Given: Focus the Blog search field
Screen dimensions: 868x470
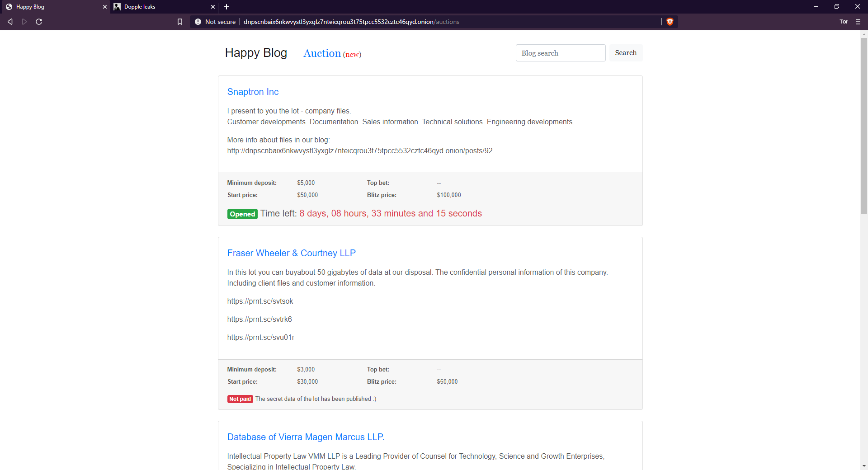Looking at the screenshot, I should point(561,53).
